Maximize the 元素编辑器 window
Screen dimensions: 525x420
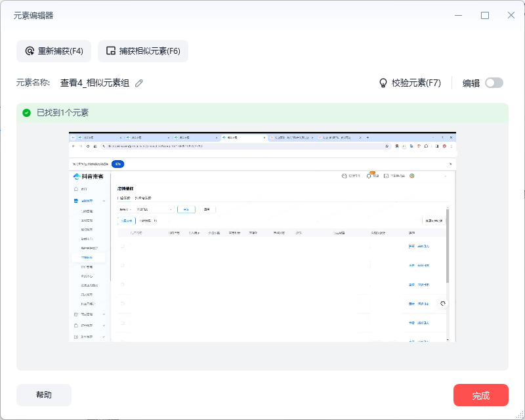click(x=485, y=15)
